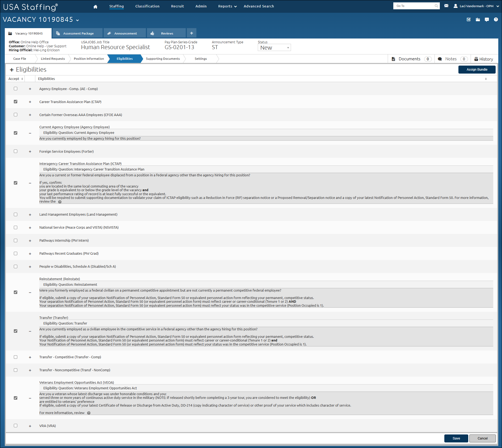Open Advanced Search

pyautogui.click(x=259, y=6)
